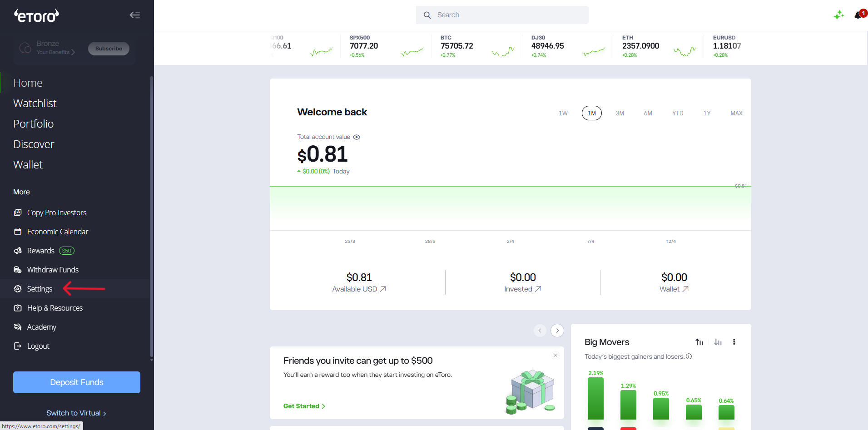The image size is (868, 430).
Task: Open the Wallet balance arrow link
Action: (685, 289)
